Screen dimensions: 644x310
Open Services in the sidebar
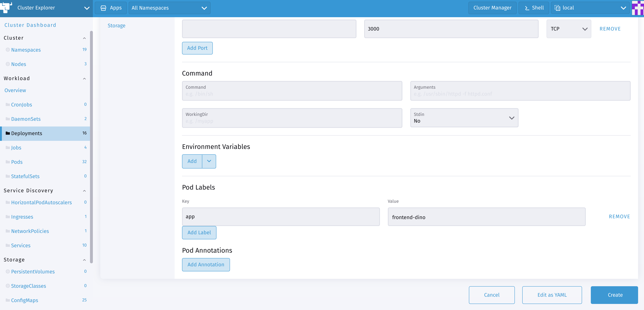tap(21, 245)
